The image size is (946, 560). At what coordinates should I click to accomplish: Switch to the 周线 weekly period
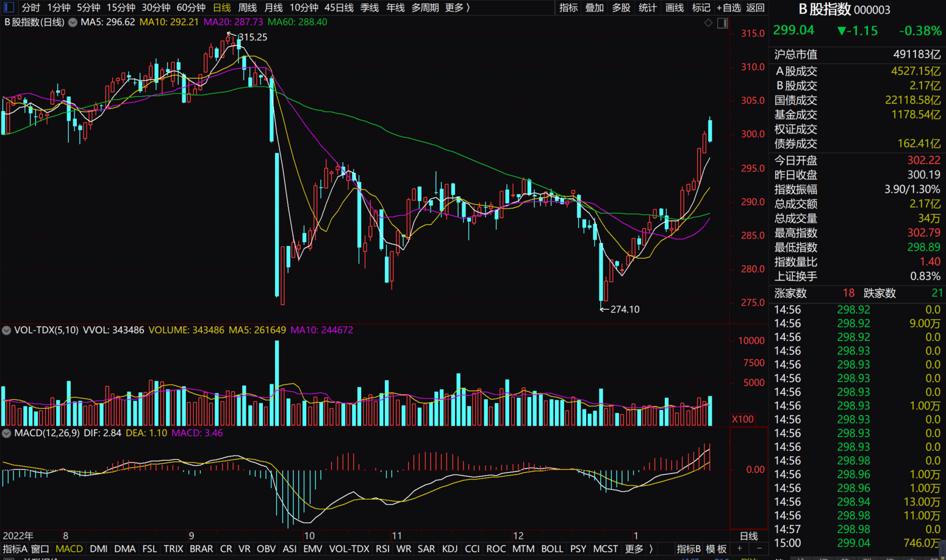pyautogui.click(x=247, y=7)
